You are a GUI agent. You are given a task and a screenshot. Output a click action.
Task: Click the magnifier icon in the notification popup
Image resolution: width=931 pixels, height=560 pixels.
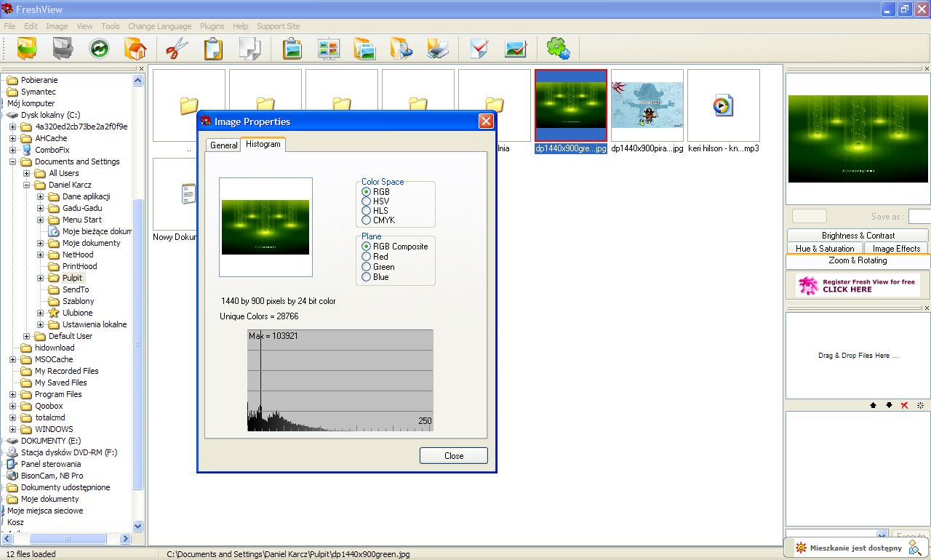point(914,548)
